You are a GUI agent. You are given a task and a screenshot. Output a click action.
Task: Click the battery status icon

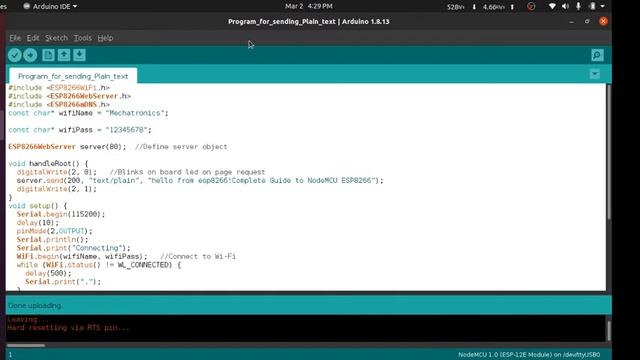coord(592,6)
